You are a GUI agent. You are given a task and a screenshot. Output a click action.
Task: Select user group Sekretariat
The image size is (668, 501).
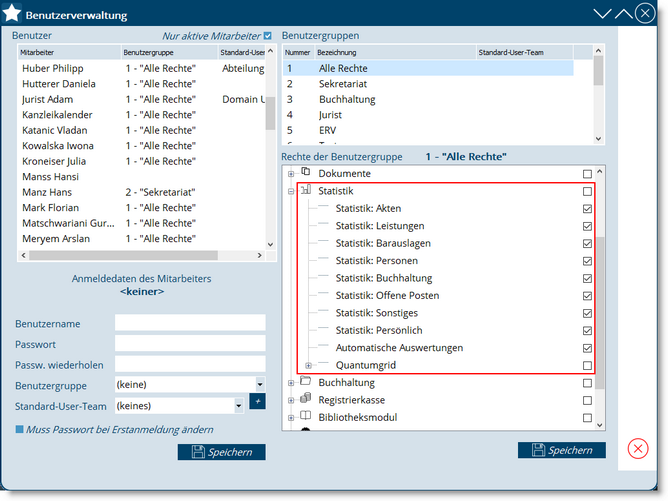[x=428, y=84]
